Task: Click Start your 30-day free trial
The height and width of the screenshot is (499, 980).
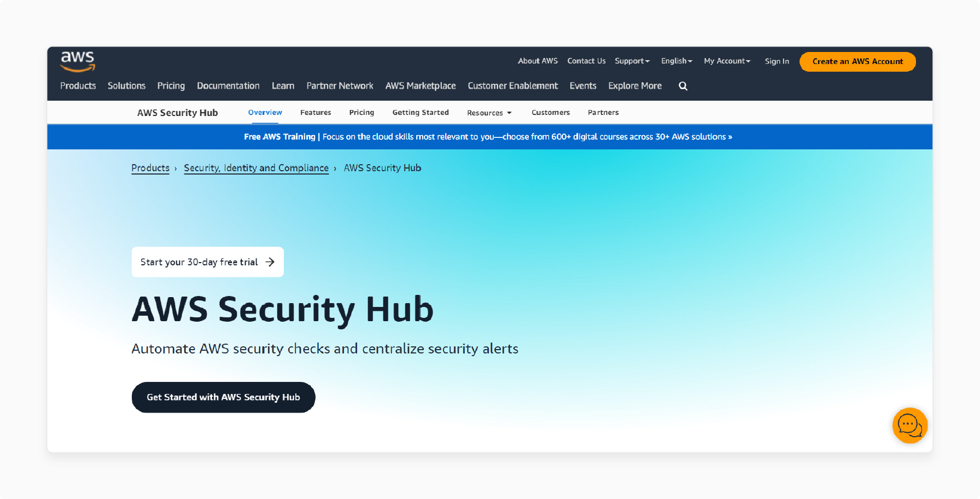Action: click(207, 262)
